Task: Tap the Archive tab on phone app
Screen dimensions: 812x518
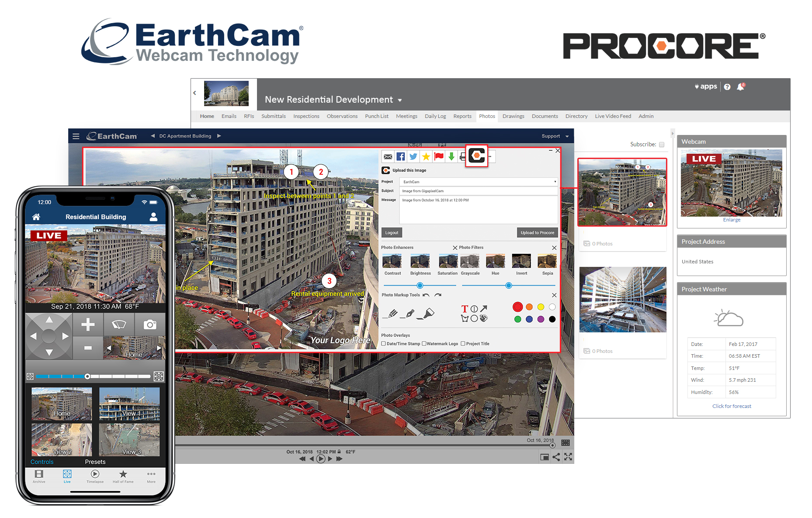Action: click(x=39, y=477)
